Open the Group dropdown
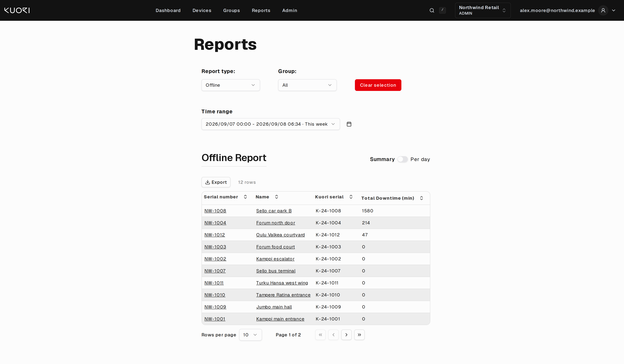624x364 pixels. pyautogui.click(x=307, y=85)
